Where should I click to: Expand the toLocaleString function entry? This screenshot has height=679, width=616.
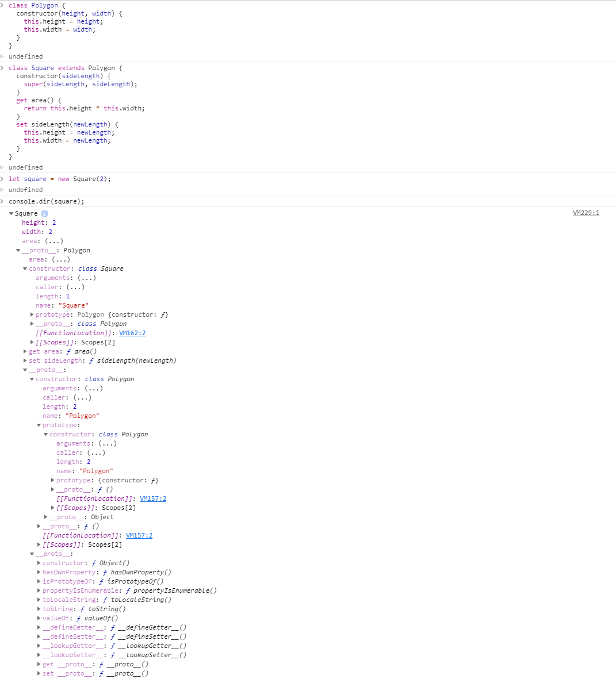click(x=39, y=600)
